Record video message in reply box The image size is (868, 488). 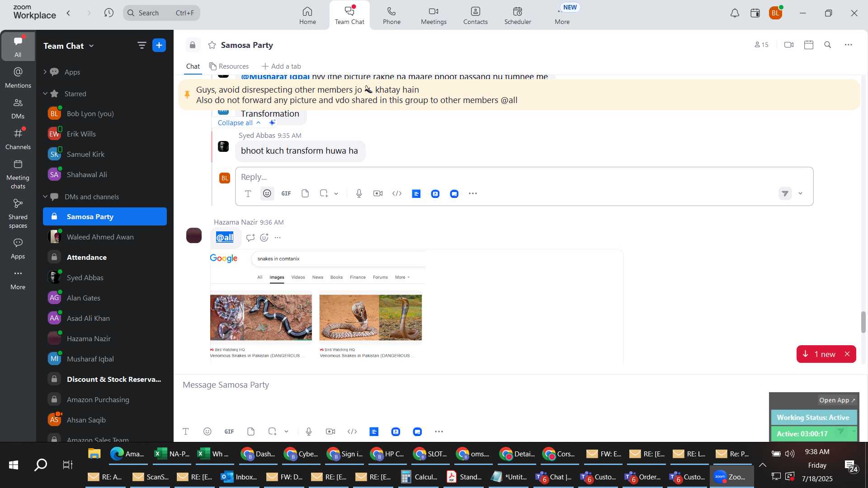(378, 193)
